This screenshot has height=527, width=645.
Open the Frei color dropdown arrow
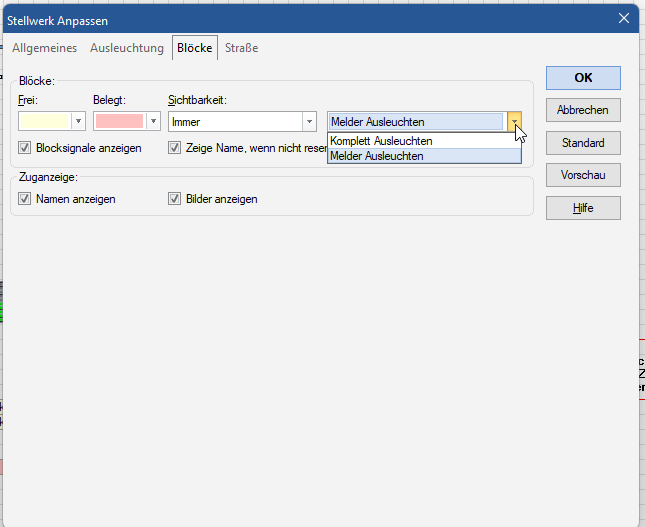78,121
